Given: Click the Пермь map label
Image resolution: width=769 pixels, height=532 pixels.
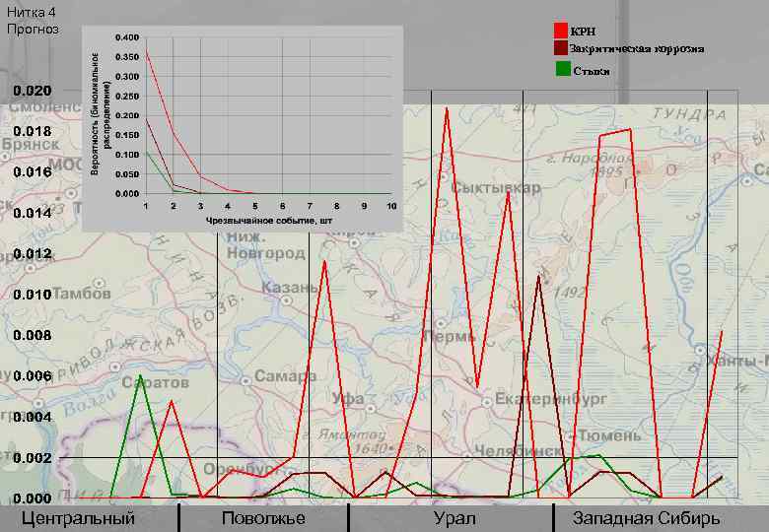Looking at the screenshot, I should [450, 337].
